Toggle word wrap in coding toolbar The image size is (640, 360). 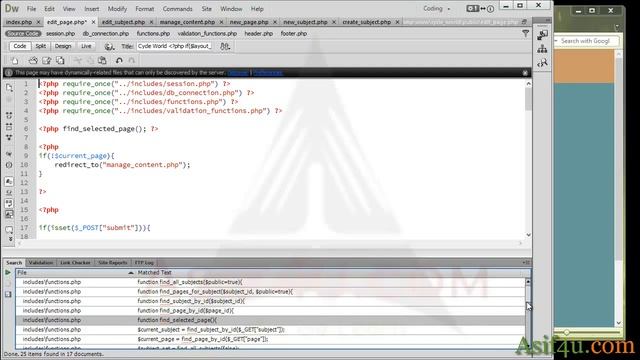tap(9, 203)
